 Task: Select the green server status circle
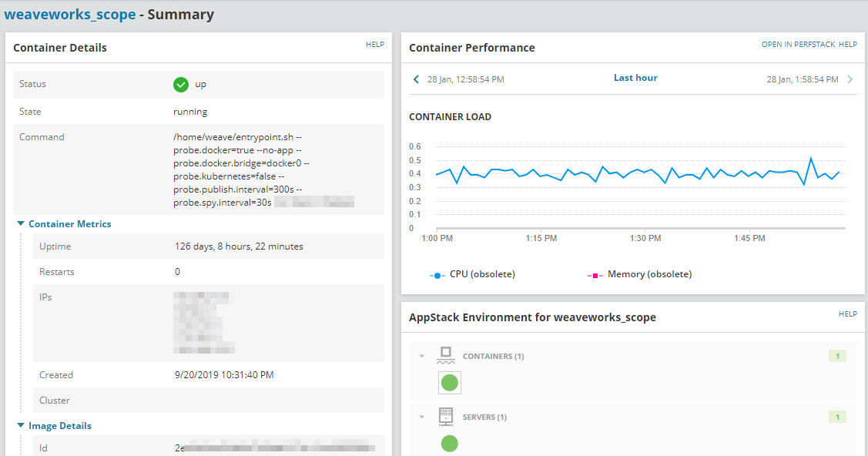(449, 443)
